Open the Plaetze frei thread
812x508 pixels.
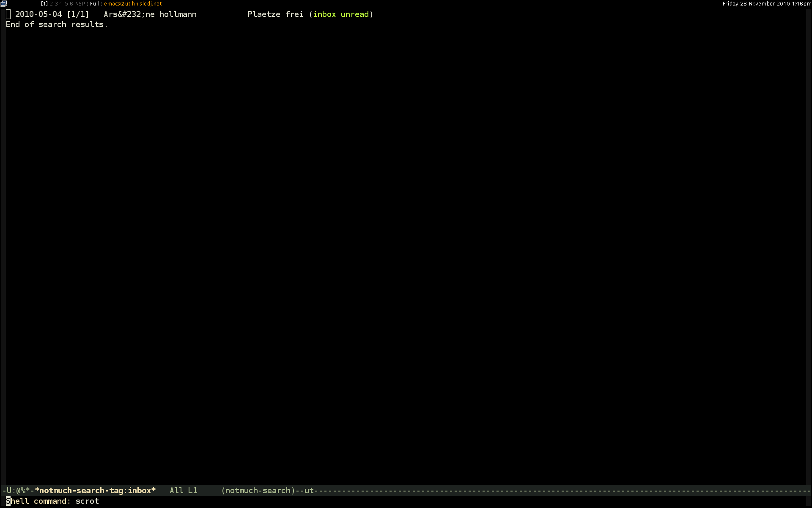pos(275,14)
